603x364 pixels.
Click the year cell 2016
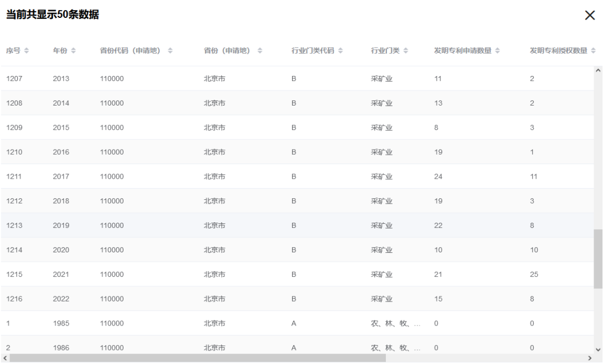pyautogui.click(x=61, y=152)
